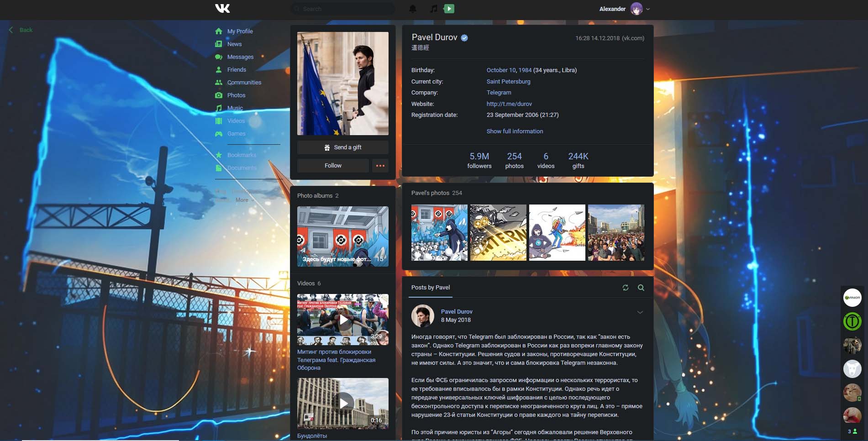Image resolution: width=868 pixels, height=441 pixels.
Task: Expand the Alexander account dropdown arrow
Action: pos(648,9)
